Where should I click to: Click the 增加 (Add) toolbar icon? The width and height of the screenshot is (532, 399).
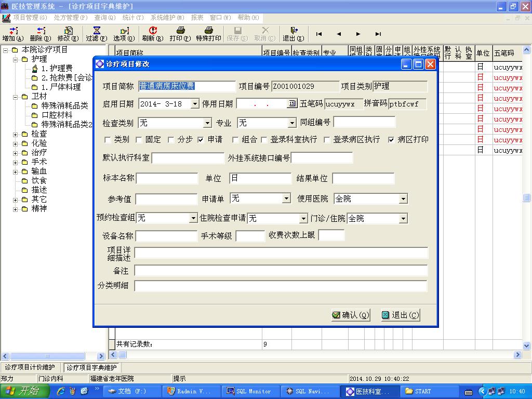(13, 34)
